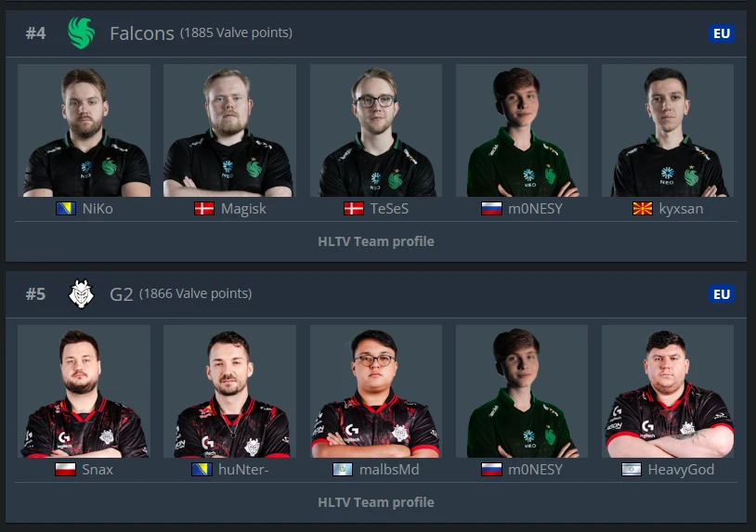The width and height of the screenshot is (756, 532).
Task: Click the m0NESY name under Falcons roster
Action: 535,209
